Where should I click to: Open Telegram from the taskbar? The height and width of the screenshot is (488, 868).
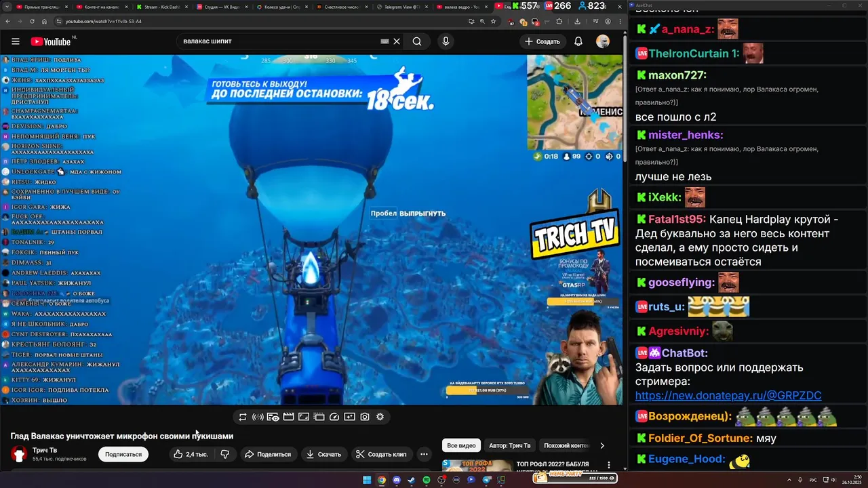point(486,480)
